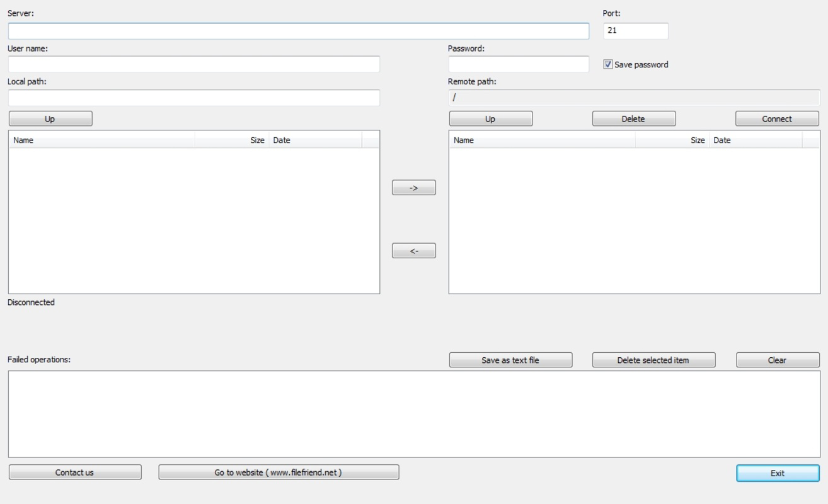This screenshot has width=828, height=504.
Task: Focus the Port field showing 21
Action: pos(636,31)
